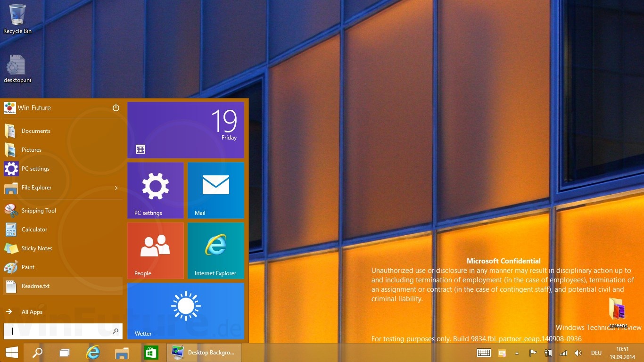Viewport: 644px width, 362px height.
Task: Open clock showing 10:51
Action: click(623, 353)
